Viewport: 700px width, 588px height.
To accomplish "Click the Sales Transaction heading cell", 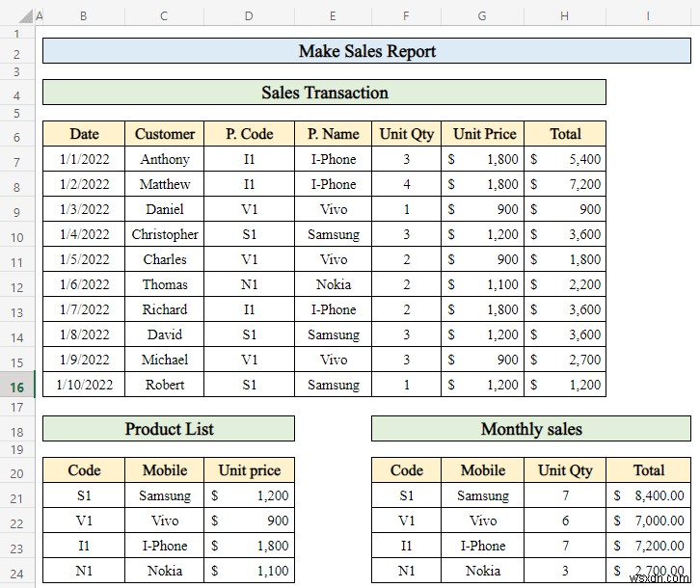I will coord(325,93).
